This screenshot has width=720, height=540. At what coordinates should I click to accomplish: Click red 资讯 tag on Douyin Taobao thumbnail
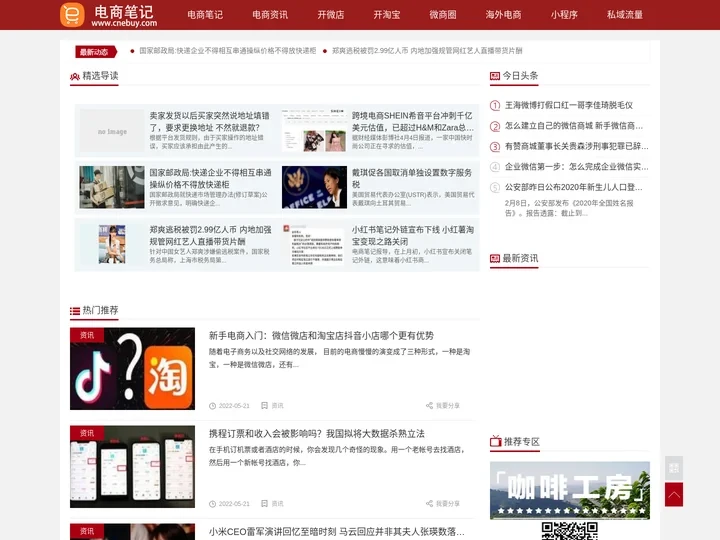[x=87, y=335]
